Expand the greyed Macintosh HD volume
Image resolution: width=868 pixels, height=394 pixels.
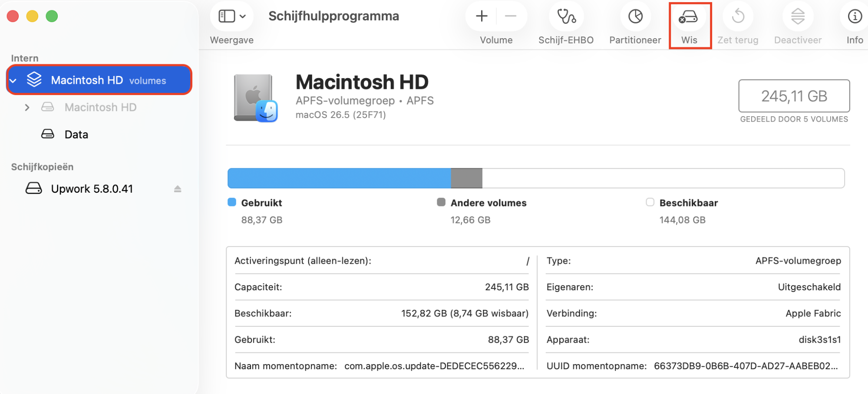(x=27, y=107)
